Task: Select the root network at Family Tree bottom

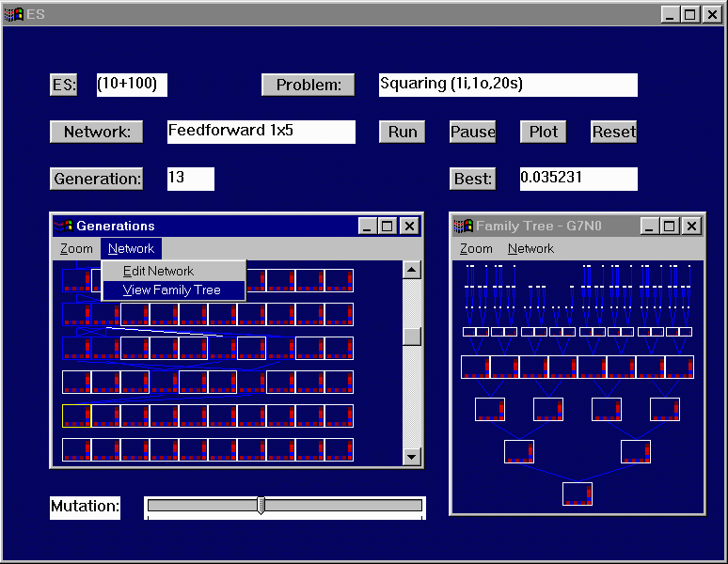Action: tap(578, 493)
